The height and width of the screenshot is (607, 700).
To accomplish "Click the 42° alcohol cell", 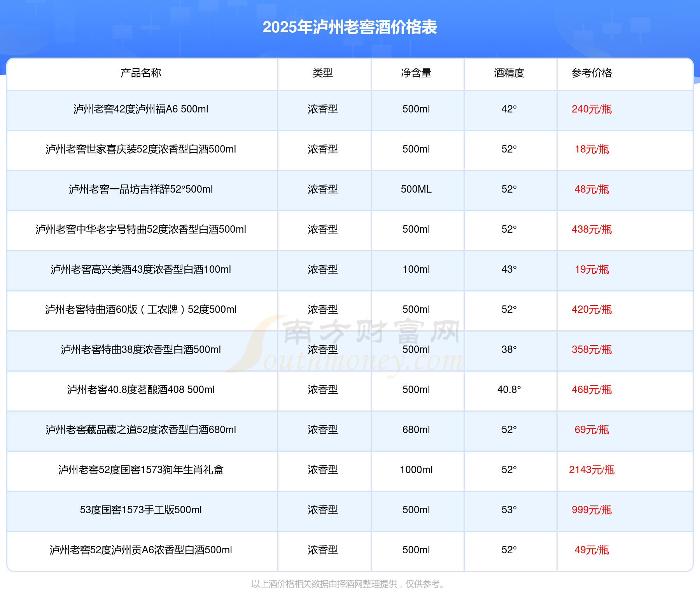I will 509,109.
